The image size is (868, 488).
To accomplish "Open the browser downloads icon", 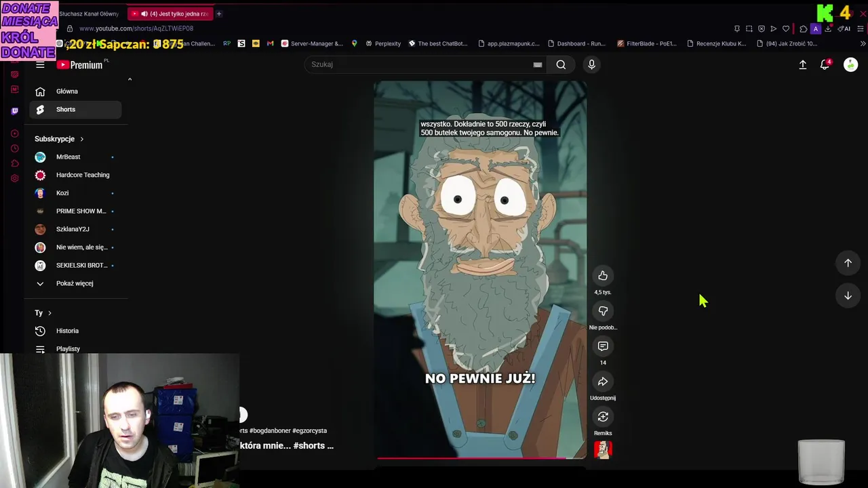I will coord(828,28).
